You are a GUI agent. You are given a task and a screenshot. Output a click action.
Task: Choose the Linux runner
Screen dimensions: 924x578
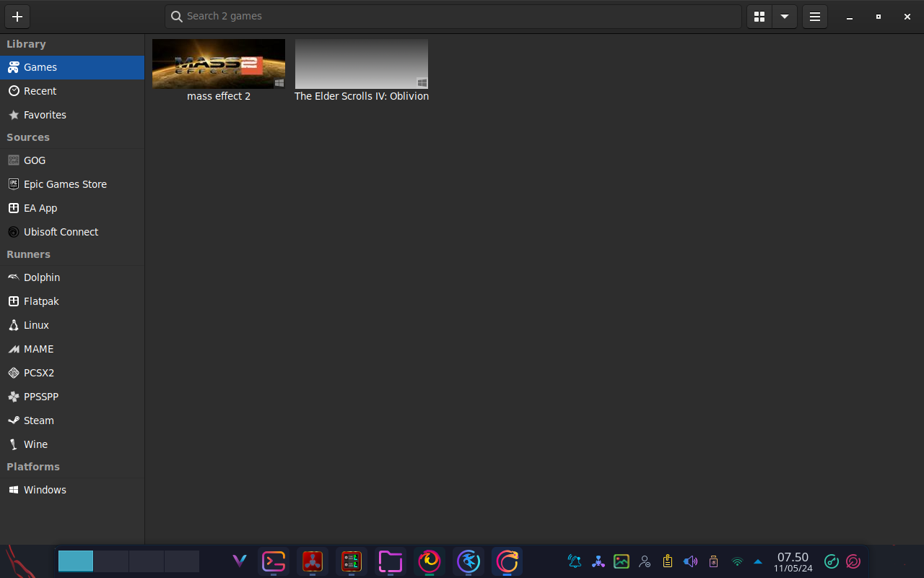point(72,325)
